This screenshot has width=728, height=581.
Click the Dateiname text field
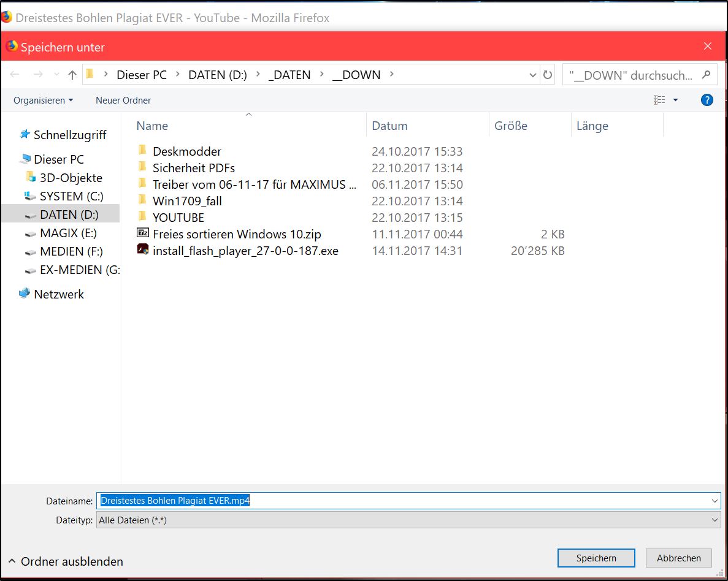(x=404, y=501)
